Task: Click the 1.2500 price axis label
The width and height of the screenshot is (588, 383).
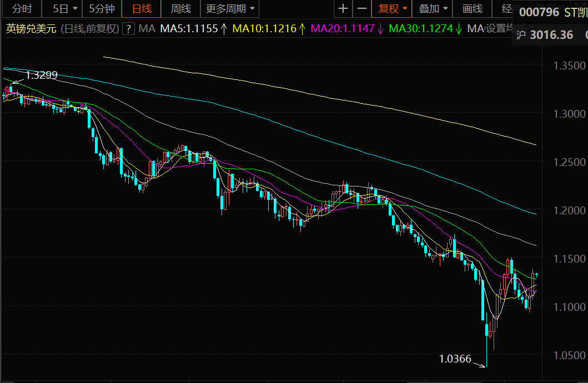Action: pos(569,162)
